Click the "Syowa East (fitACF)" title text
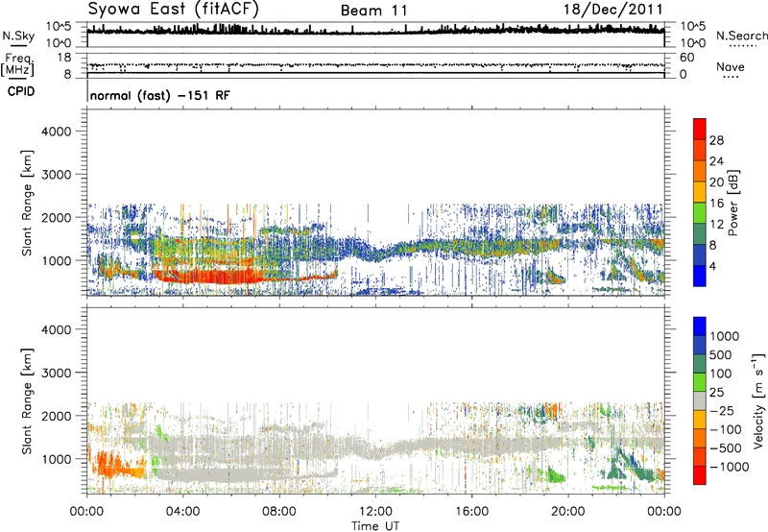The width and height of the screenshot is (768, 532). 174,9
